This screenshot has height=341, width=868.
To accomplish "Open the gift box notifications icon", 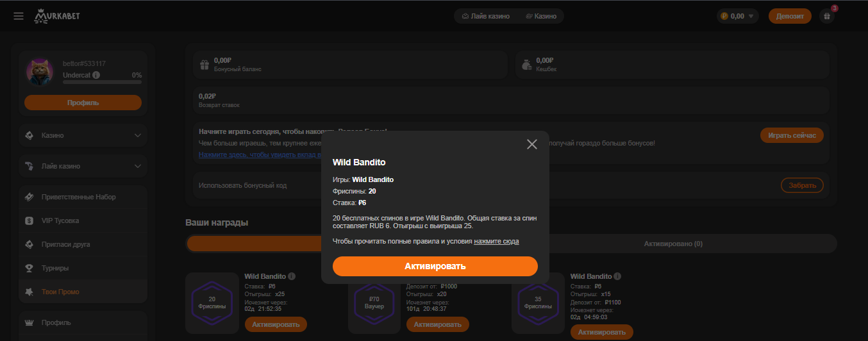I will [x=827, y=17].
